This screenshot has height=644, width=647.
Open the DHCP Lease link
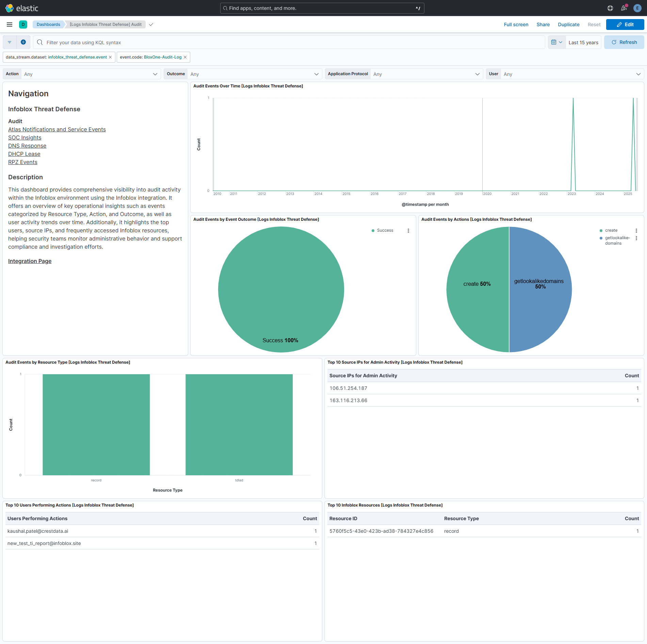(24, 154)
